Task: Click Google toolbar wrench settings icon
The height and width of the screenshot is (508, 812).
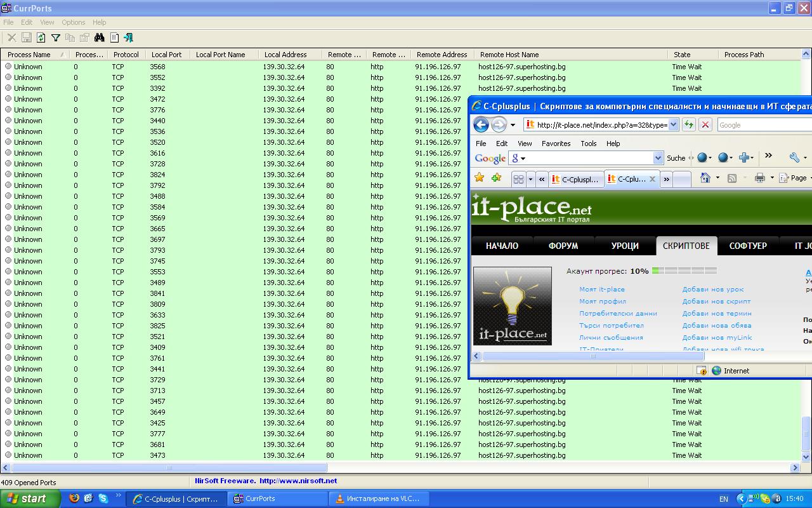Action: pos(794,157)
